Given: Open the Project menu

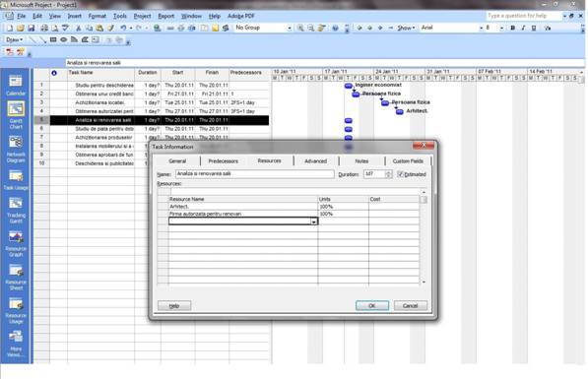Looking at the screenshot, I should point(142,16).
